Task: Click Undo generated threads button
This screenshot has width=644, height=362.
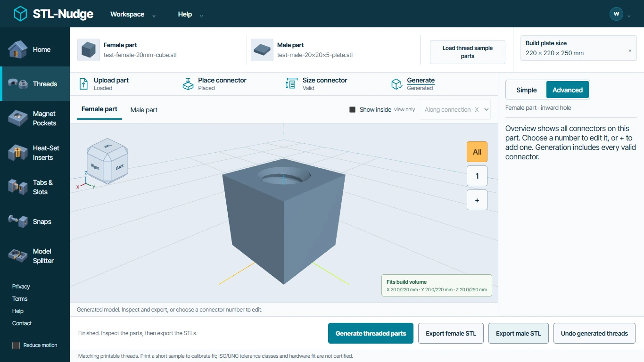Action: pyautogui.click(x=594, y=333)
